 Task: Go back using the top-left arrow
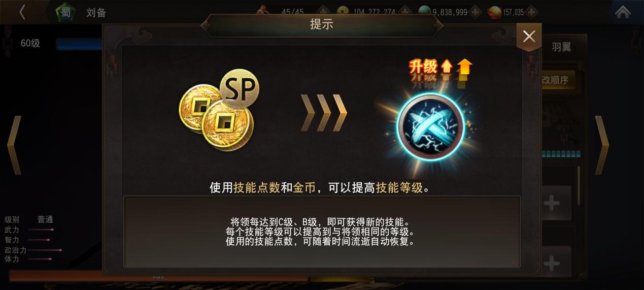(22, 12)
